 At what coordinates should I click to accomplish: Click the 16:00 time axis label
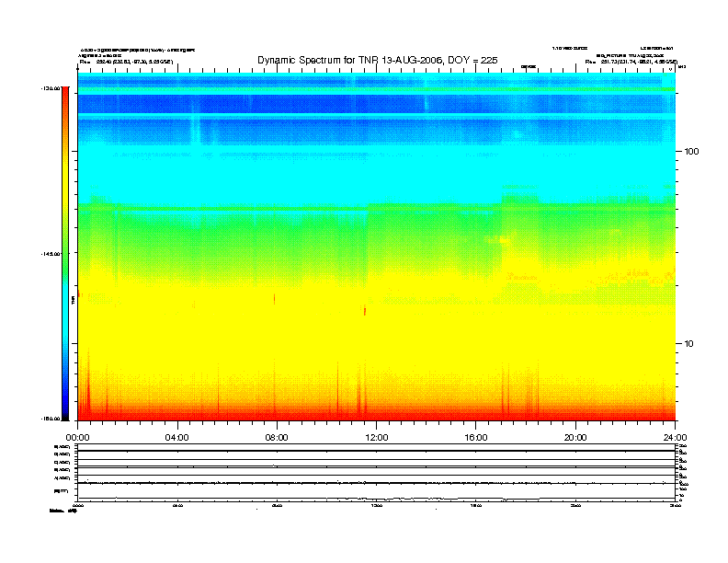coord(476,438)
